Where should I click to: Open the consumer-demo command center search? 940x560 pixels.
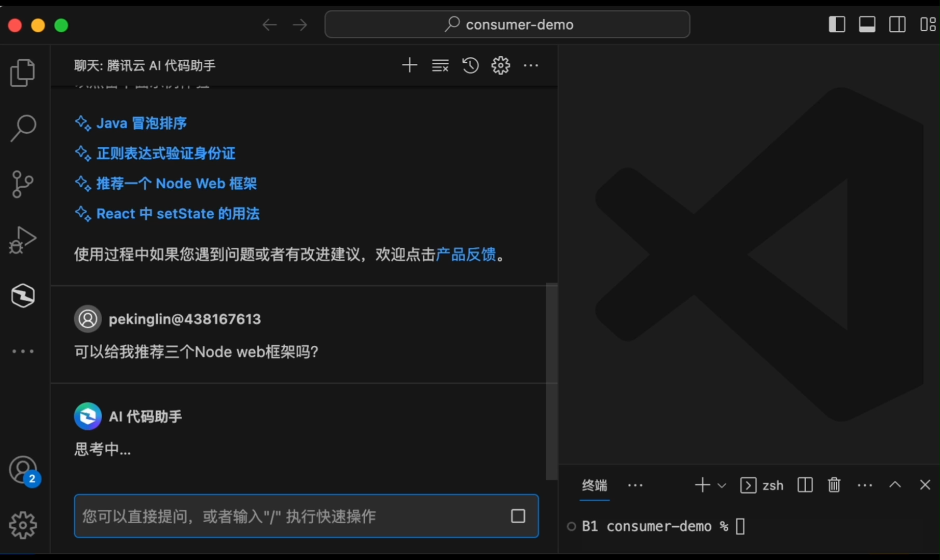(507, 24)
